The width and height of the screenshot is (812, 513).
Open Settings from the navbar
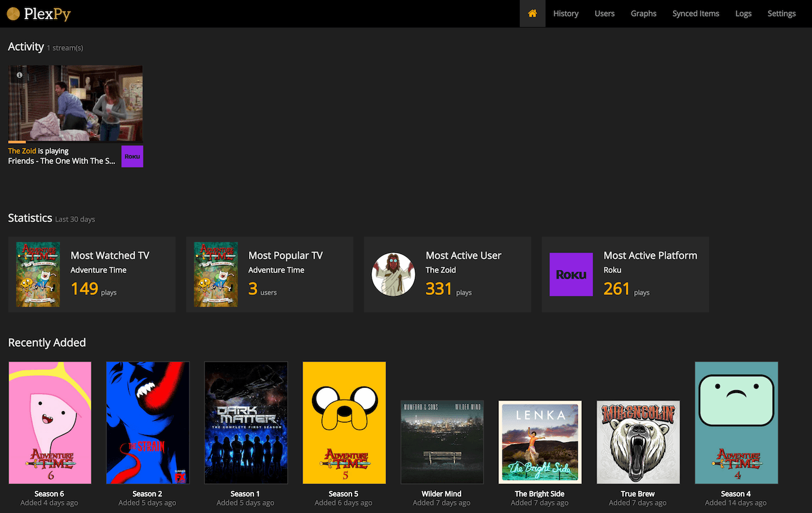[x=781, y=13]
